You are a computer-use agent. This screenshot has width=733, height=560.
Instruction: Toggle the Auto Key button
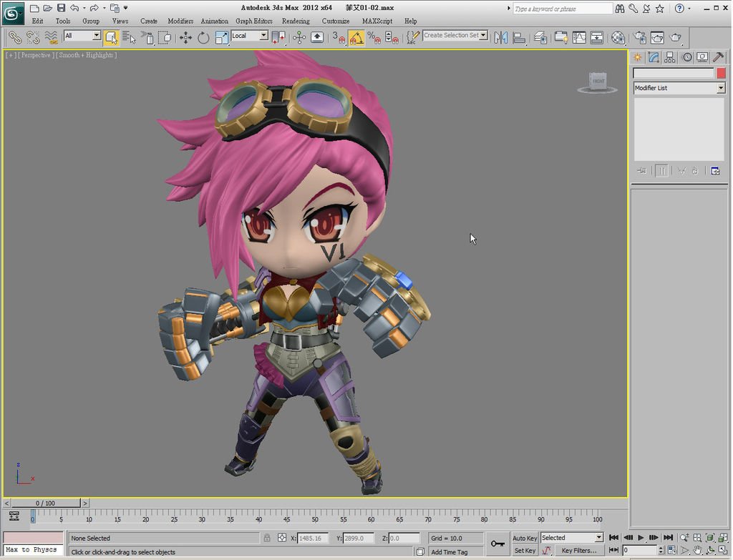[x=525, y=538]
